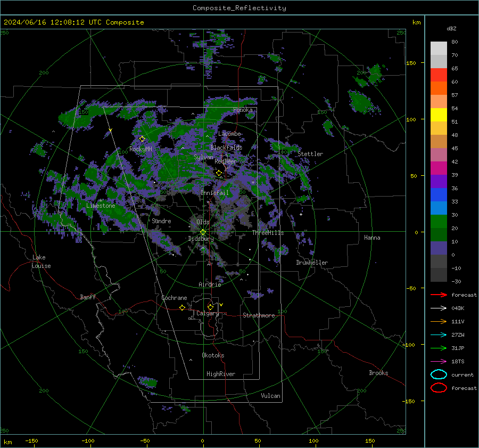Screen dimensions: 479x448
Task: Click the Hanna town label
Action: pyautogui.click(x=372, y=238)
